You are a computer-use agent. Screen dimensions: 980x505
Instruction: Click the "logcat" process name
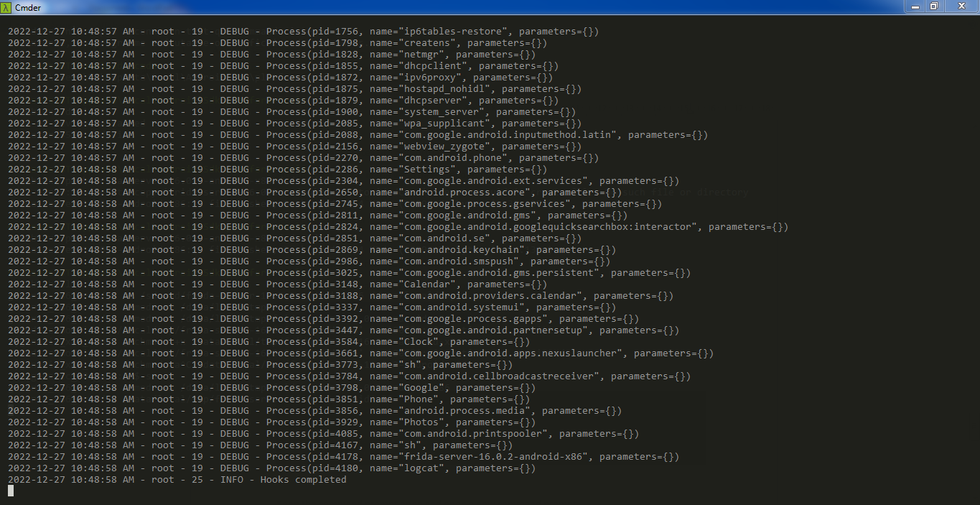[x=421, y=468]
